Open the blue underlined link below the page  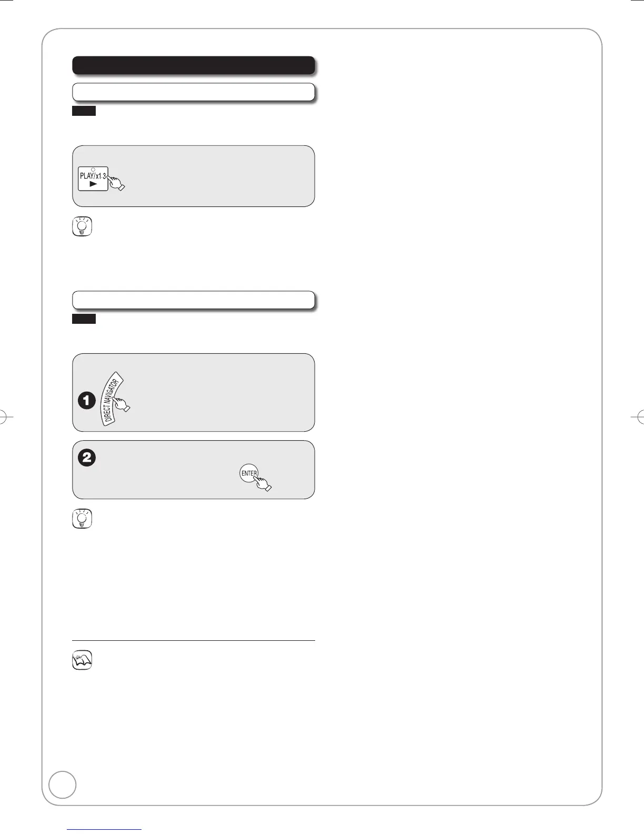point(105,829)
